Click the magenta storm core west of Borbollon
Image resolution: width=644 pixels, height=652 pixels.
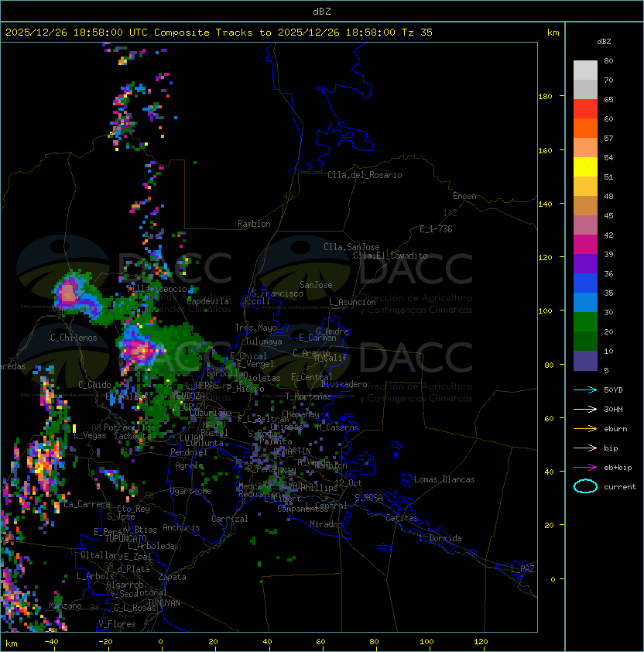coord(139,350)
